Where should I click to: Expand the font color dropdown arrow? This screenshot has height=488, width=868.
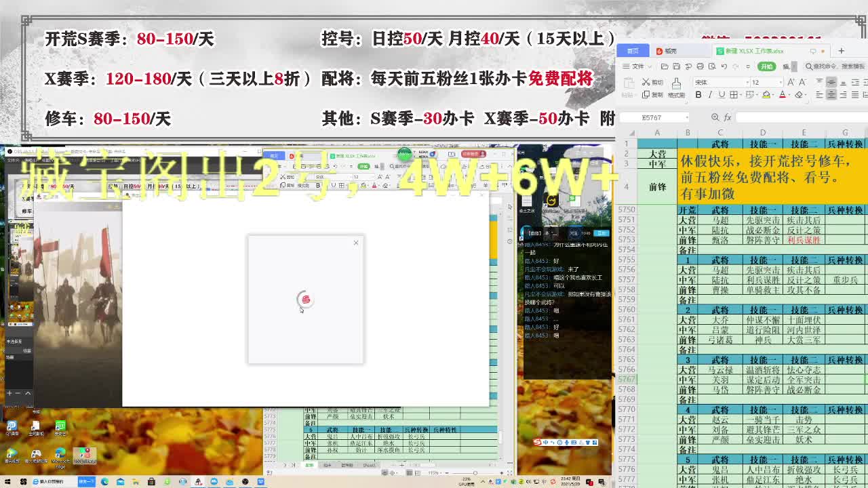(x=789, y=96)
